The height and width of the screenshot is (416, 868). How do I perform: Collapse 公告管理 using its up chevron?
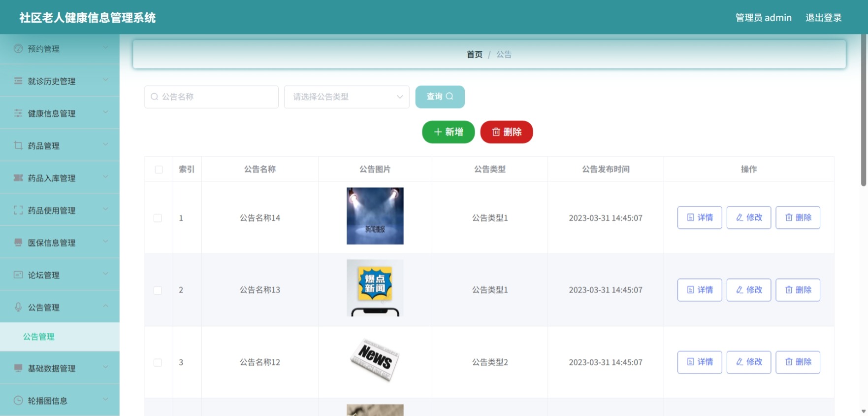tap(105, 306)
